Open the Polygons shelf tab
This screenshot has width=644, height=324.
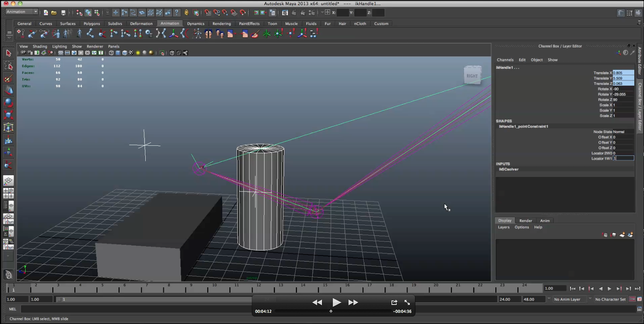coord(92,24)
